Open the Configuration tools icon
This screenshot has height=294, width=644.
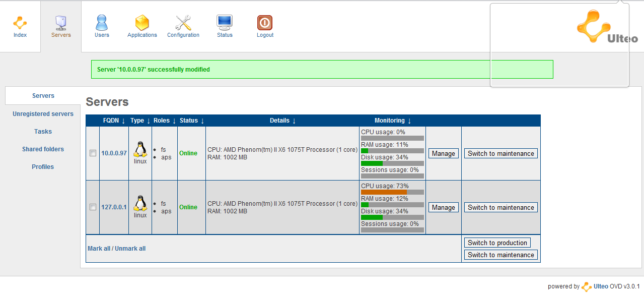pyautogui.click(x=183, y=23)
